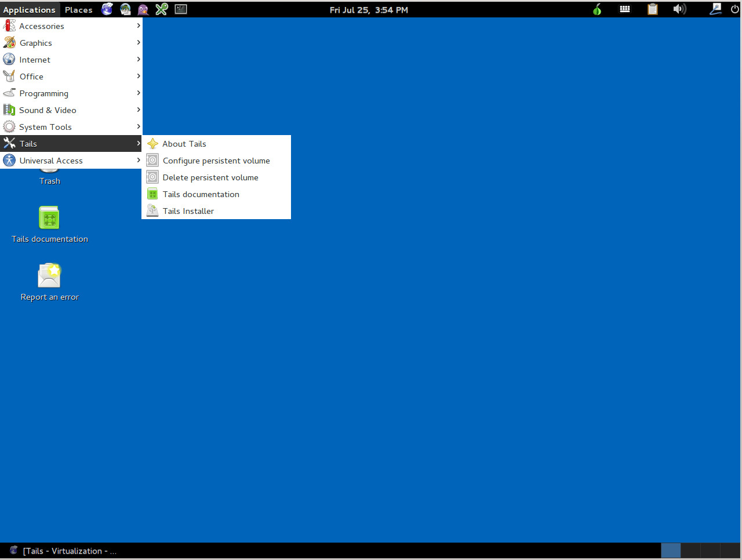Launch the Iceweasel web browser from the panel
Viewport: 742px width, 560px height.
click(x=107, y=9)
